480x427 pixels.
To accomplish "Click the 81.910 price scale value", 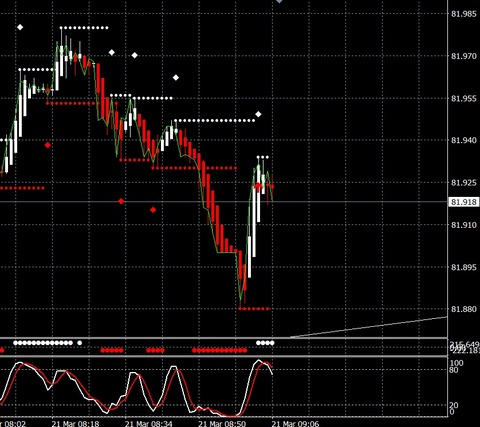I will tap(464, 225).
